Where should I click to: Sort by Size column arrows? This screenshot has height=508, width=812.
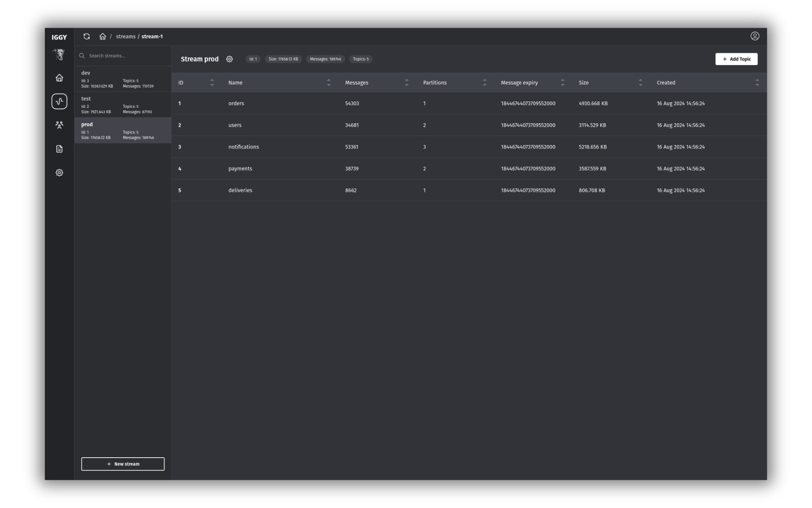[640, 82]
